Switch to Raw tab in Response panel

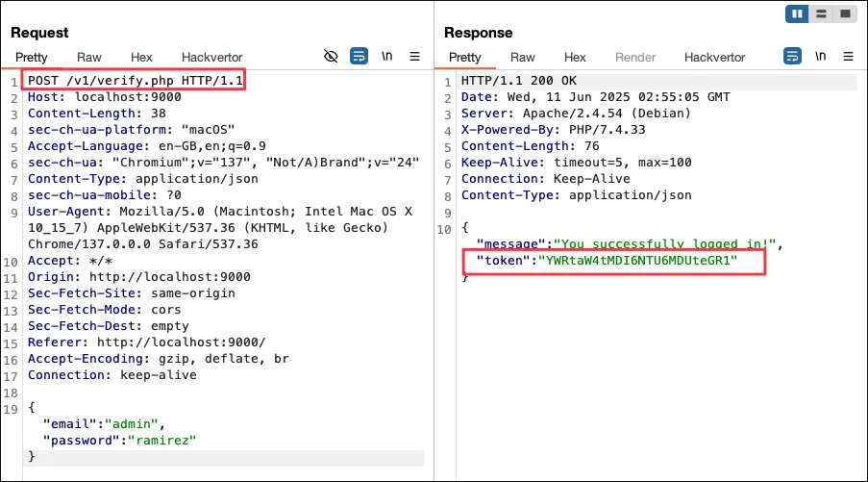pos(523,58)
